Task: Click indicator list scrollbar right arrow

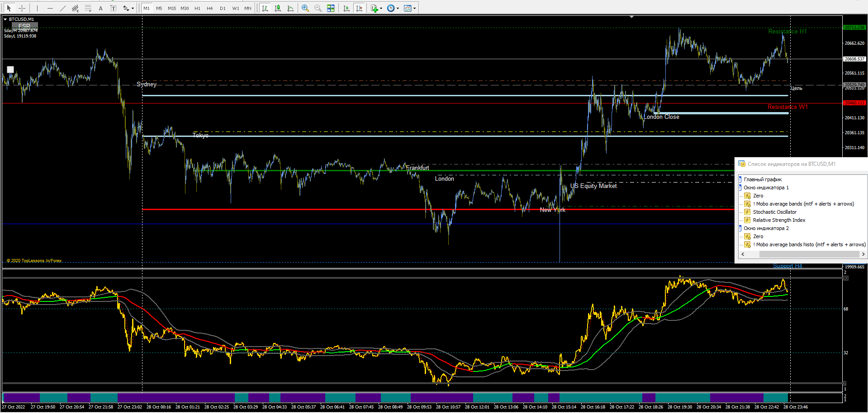Action: 863,254
